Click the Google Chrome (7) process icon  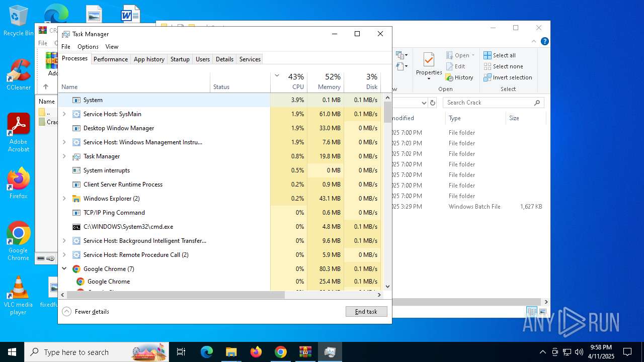pos(76,269)
